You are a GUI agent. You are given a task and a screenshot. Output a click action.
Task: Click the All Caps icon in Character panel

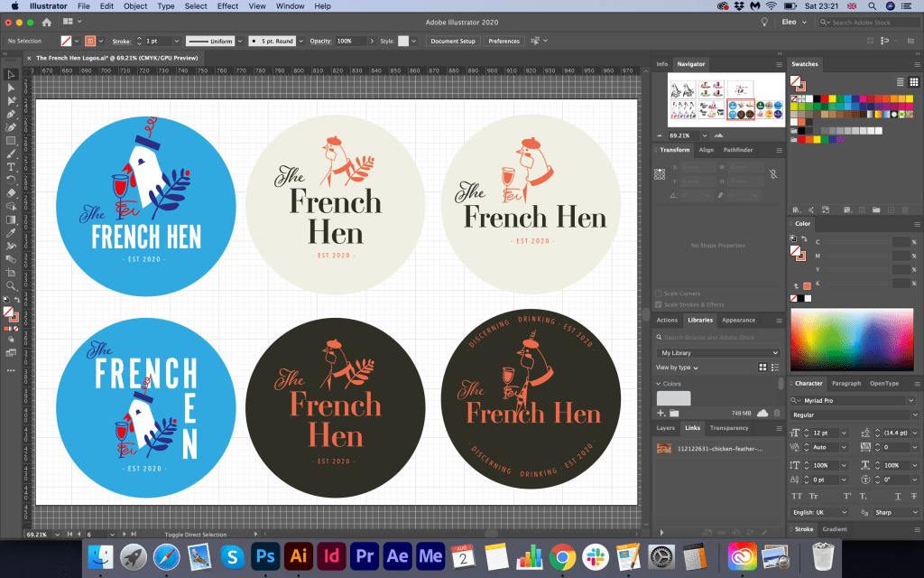pos(798,496)
